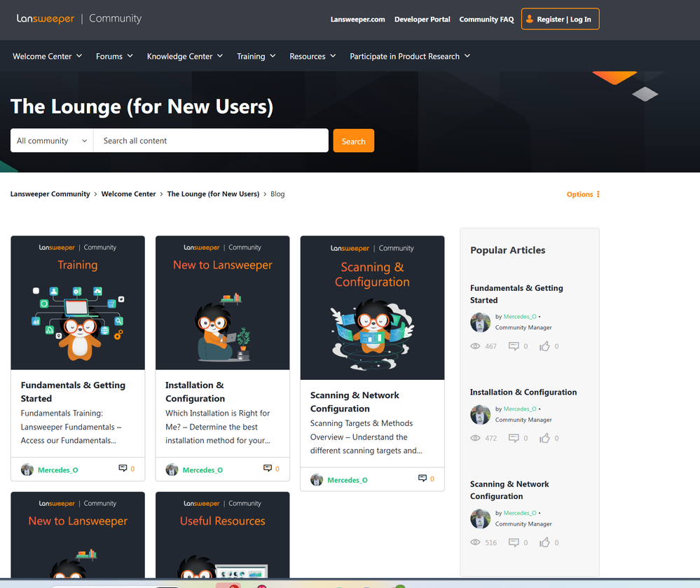Click comments icon in popular Scanning article
700x588 pixels.
(x=514, y=542)
